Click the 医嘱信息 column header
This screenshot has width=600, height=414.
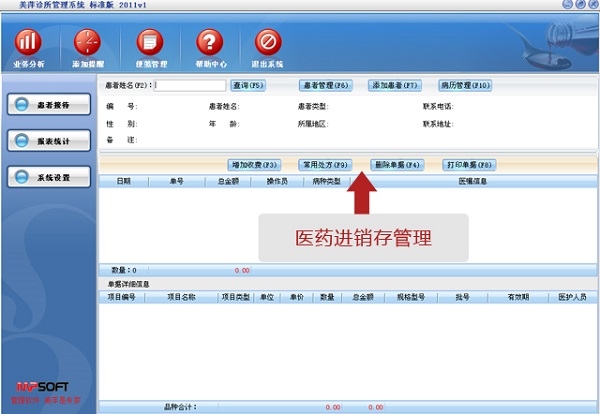[x=473, y=181]
